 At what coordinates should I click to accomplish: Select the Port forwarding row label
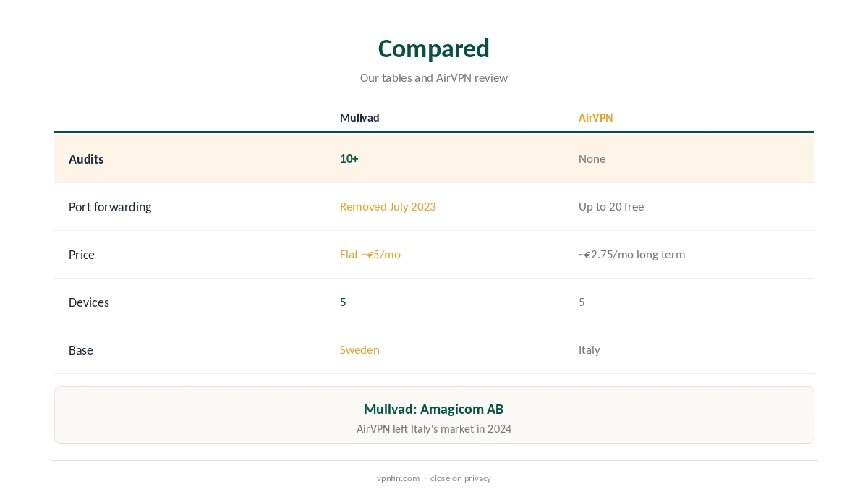click(x=110, y=207)
